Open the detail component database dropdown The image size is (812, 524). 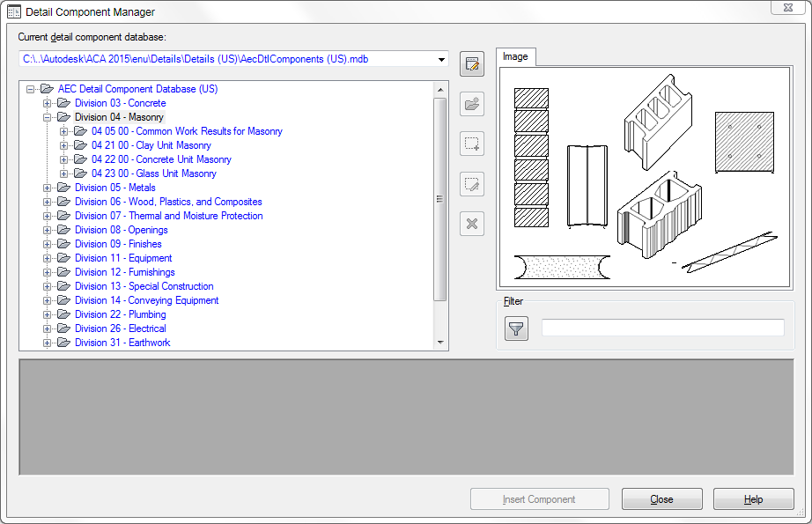(443, 59)
